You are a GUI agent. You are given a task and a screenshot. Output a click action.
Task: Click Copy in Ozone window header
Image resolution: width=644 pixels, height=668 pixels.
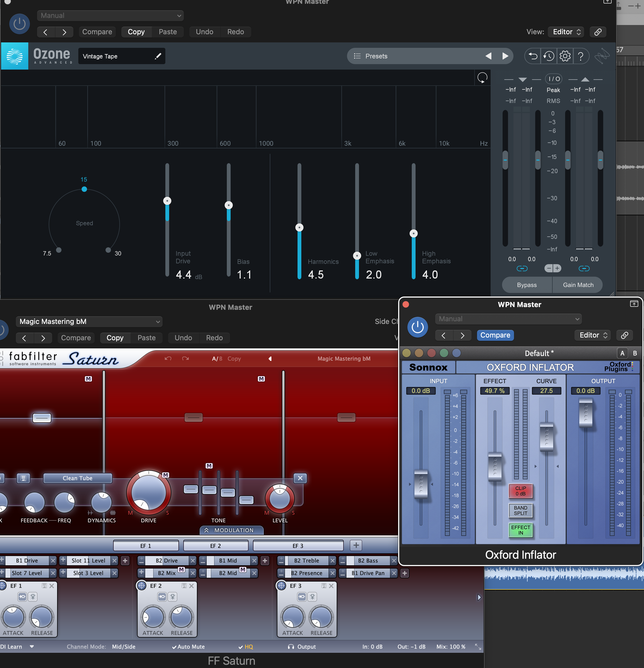(136, 32)
